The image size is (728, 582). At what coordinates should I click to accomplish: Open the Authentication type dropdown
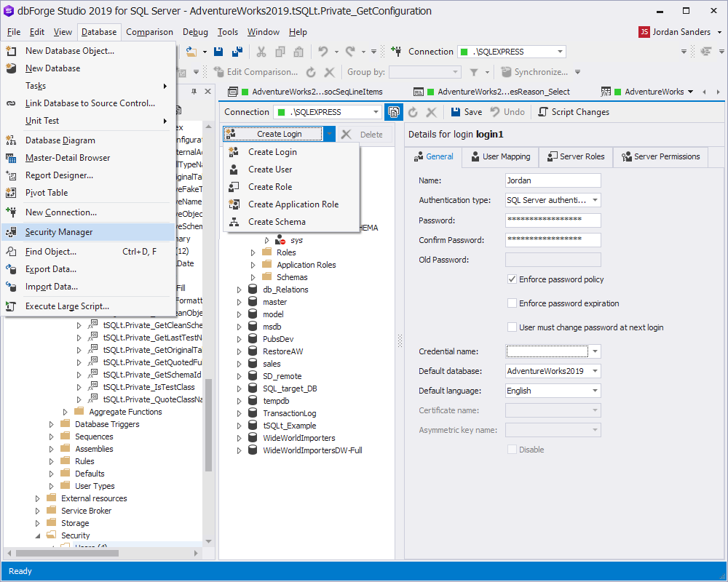(x=595, y=201)
